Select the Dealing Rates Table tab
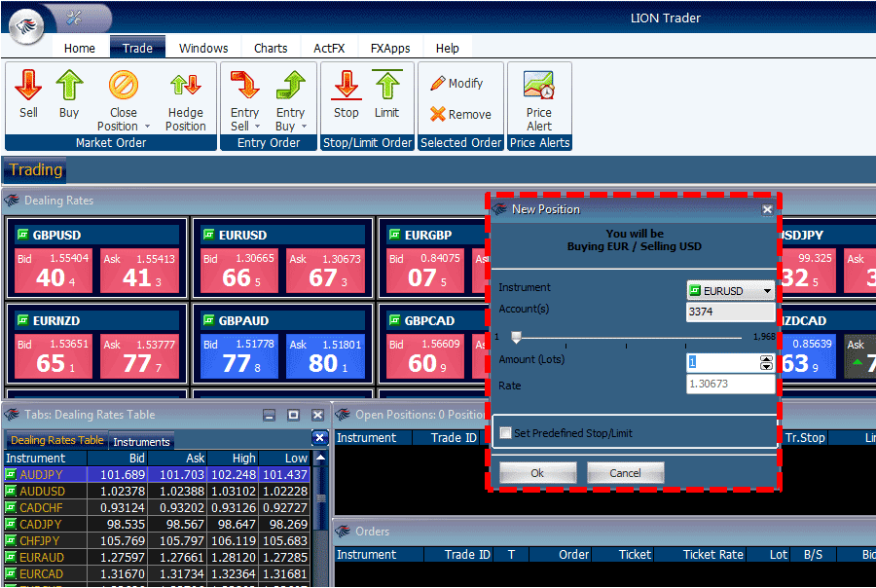The image size is (876, 588). coord(57,440)
